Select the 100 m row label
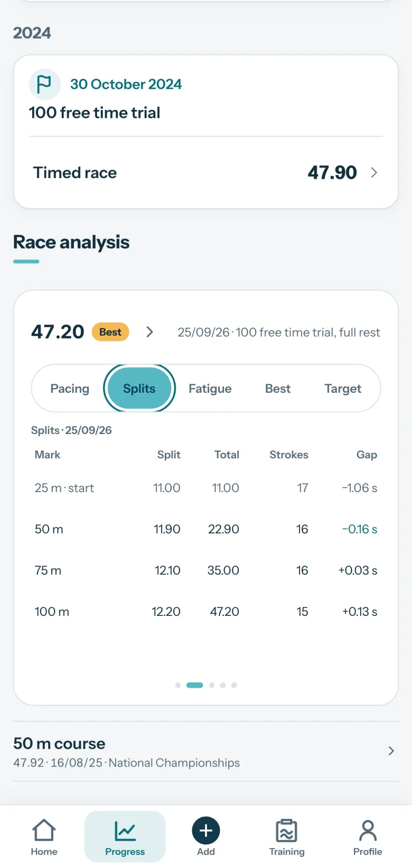 [x=52, y=612]
